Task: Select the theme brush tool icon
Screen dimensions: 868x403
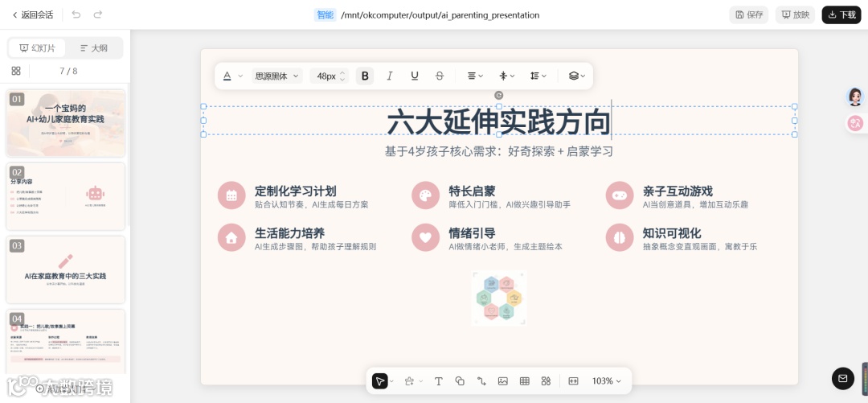Action: [409, 380]
